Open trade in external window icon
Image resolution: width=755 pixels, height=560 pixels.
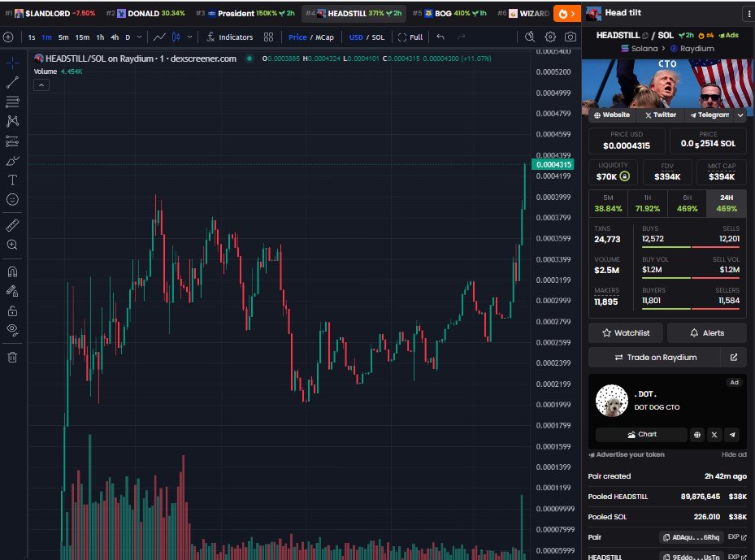pos(734,358)
